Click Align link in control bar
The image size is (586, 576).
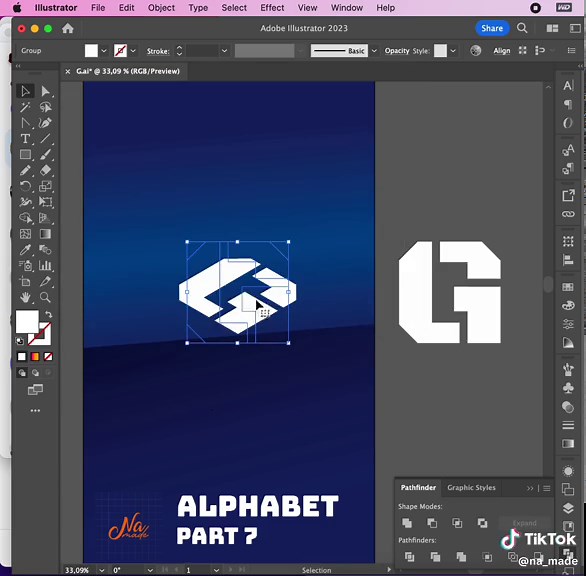pyautogui.click(x=502, y=51)
